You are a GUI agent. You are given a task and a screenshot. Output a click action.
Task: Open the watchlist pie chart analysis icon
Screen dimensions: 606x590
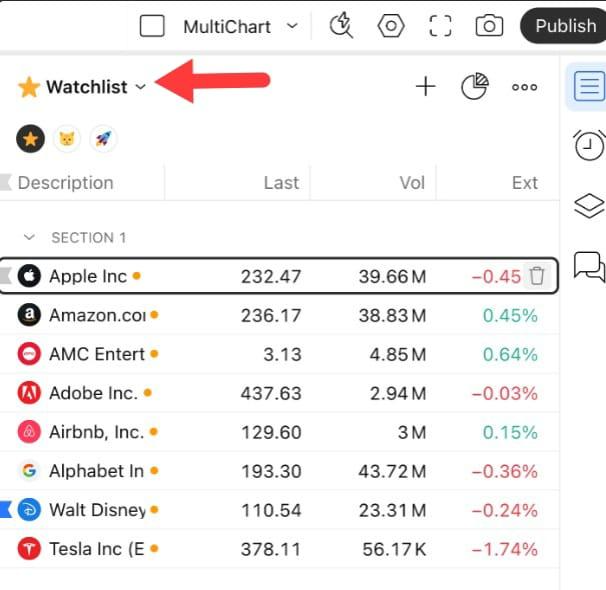click(x=474, y=87)
